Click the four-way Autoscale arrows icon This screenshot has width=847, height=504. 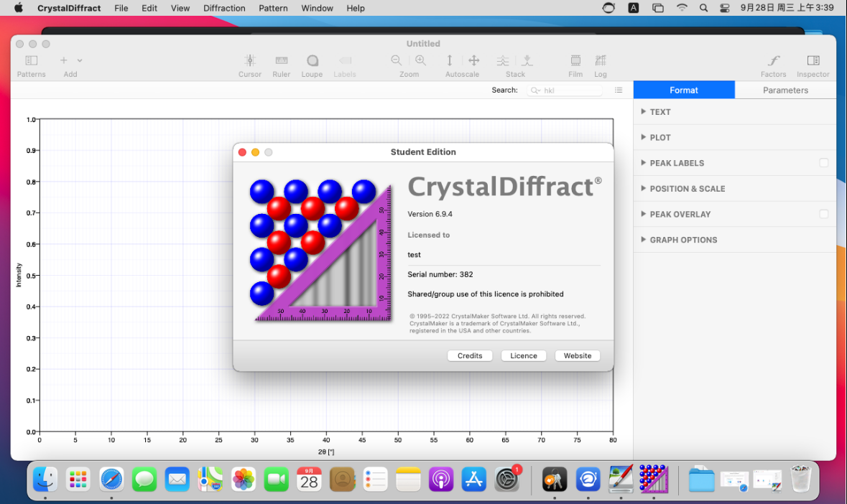coord(473,60)
